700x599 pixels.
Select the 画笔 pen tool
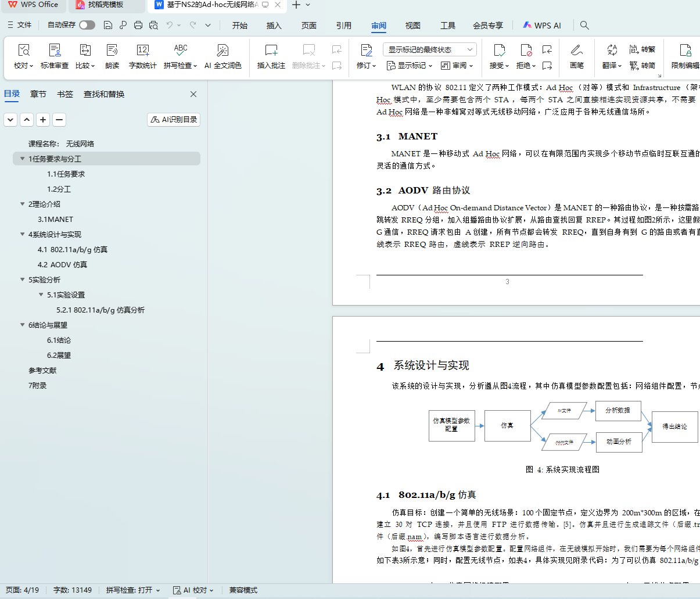click(576, 51)
